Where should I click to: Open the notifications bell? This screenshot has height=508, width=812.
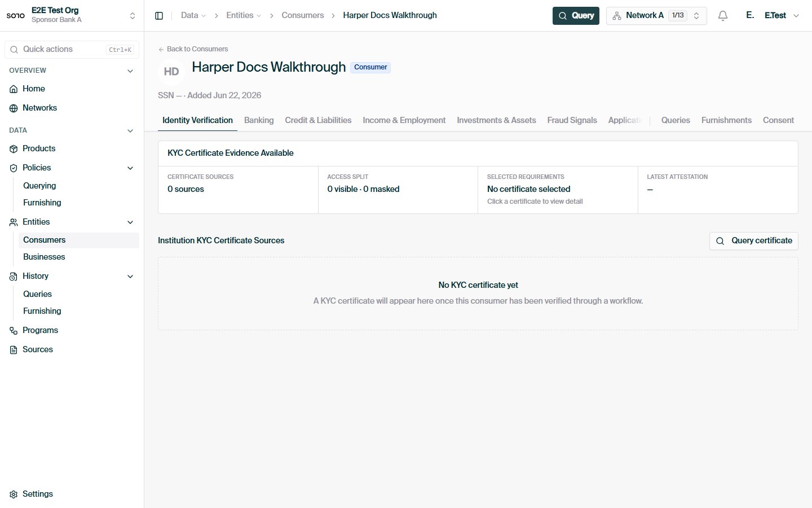point(723,16)
